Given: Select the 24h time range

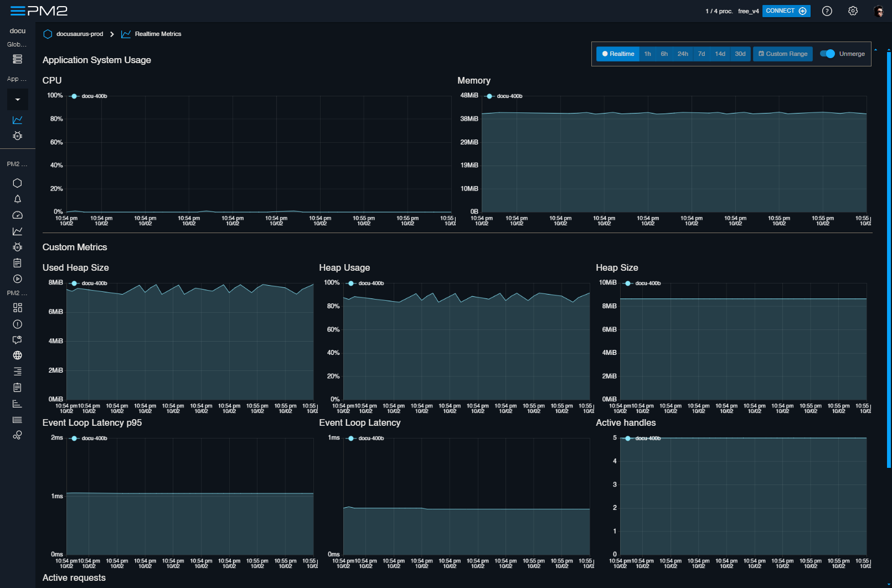Looking at the screenshot, I should pos(683,54).
